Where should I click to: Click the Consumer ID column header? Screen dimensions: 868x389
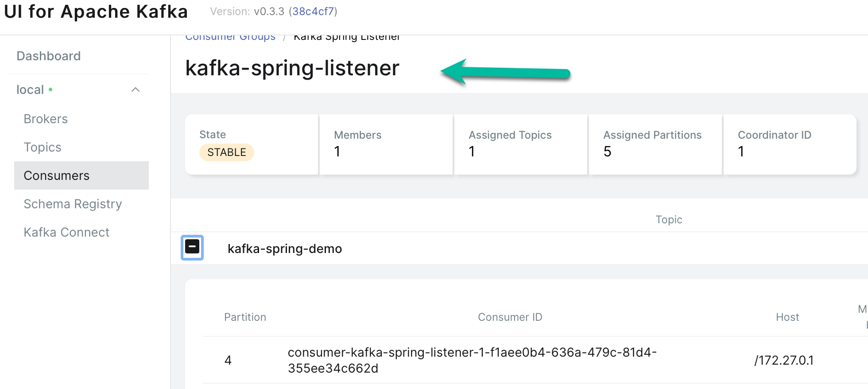pos(510,317)
